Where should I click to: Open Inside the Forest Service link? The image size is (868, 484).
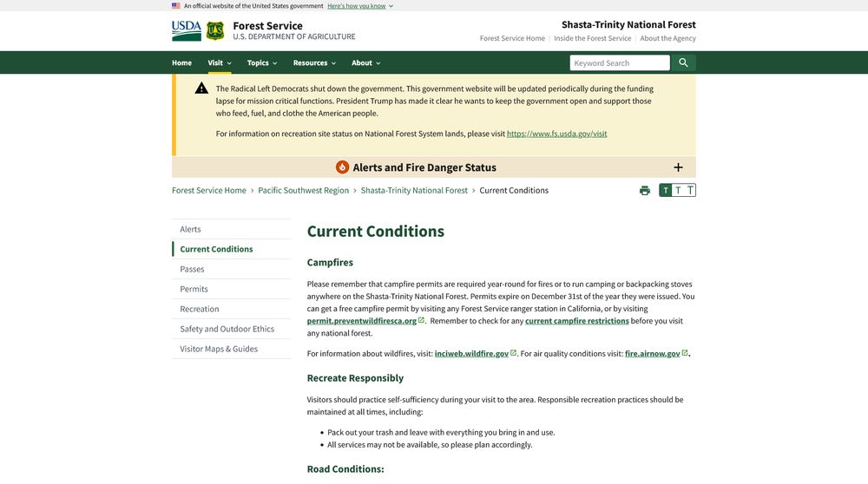pos(592,38)
